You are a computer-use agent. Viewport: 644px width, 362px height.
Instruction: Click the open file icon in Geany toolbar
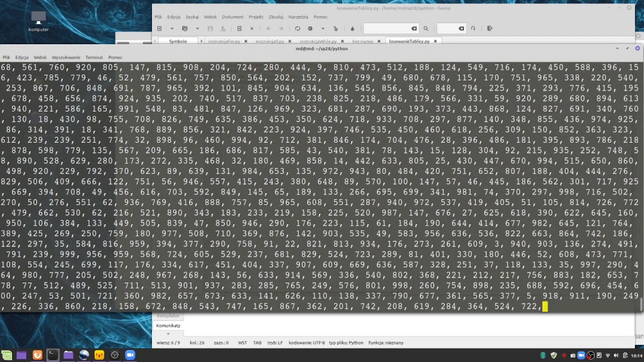click(x=185, y=29)
